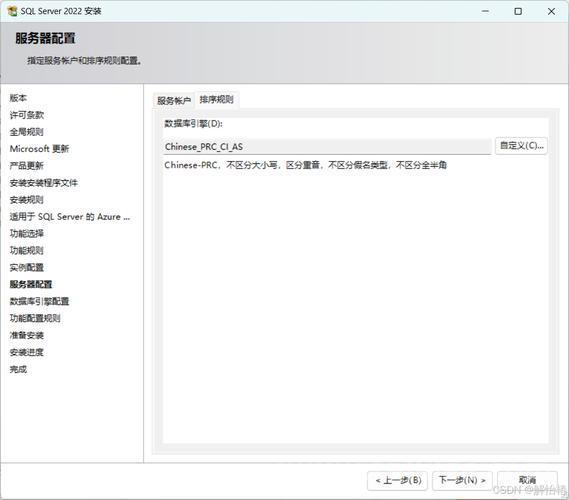Select 安装进度 step in the sidebar
Screen dimensions: 569x500
point(27,352)
